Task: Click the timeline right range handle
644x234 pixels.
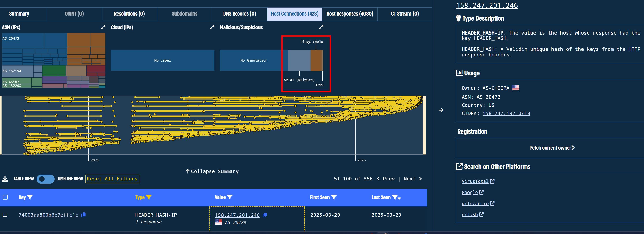Action: coord(424,125)
